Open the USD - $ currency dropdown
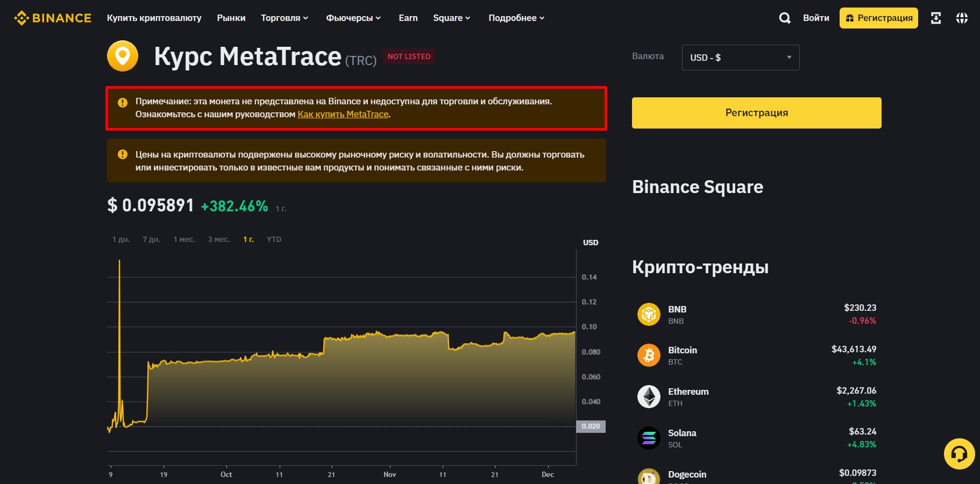 (x=741, y=58)
